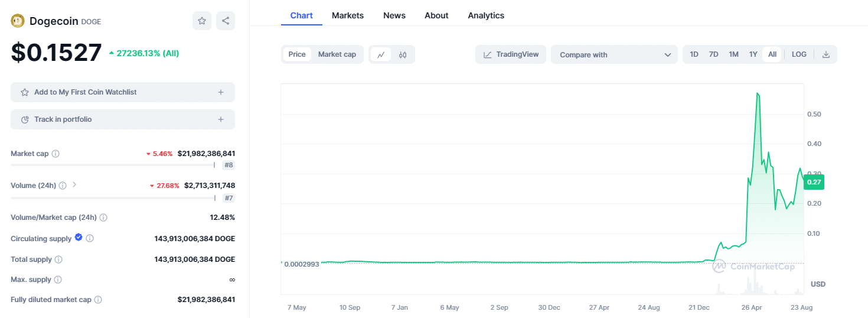Click the USD currency label
This screenshot has height=318, width=868.
(x=818, y=284)
